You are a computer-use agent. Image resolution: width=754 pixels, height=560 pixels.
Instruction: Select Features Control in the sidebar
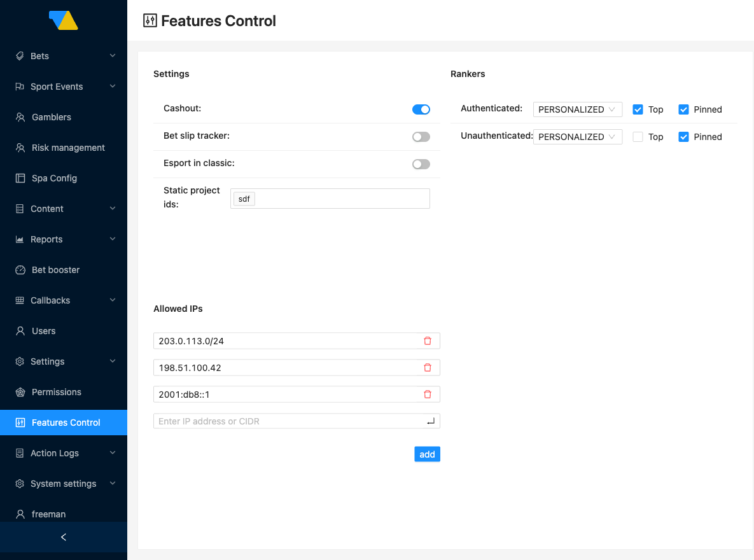pos(64,423)
